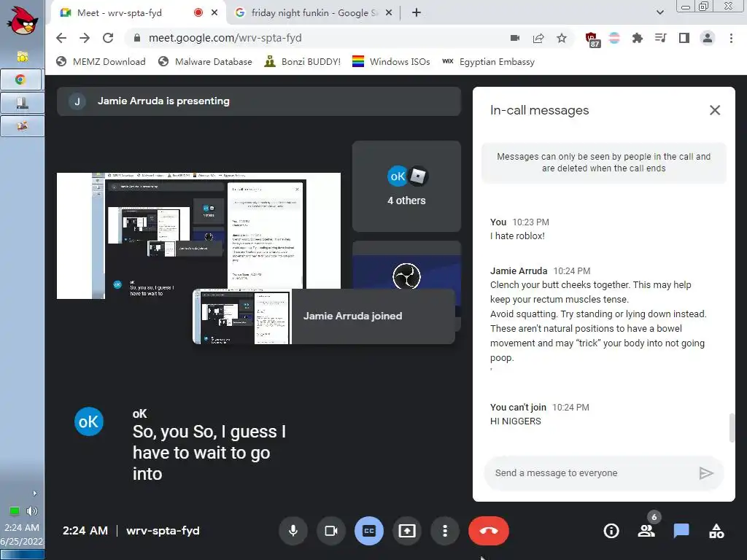Click the camera permission icon in address bar

coord(515,38)
